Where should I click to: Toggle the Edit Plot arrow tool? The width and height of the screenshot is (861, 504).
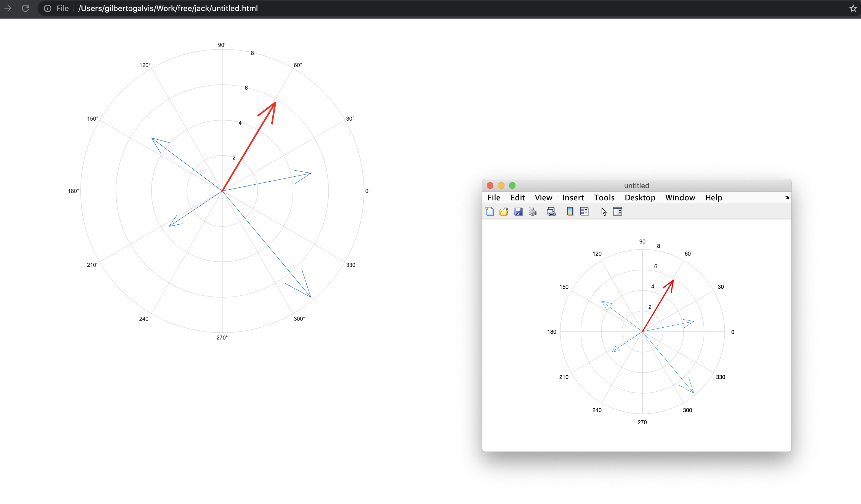[x=604, y=212]
